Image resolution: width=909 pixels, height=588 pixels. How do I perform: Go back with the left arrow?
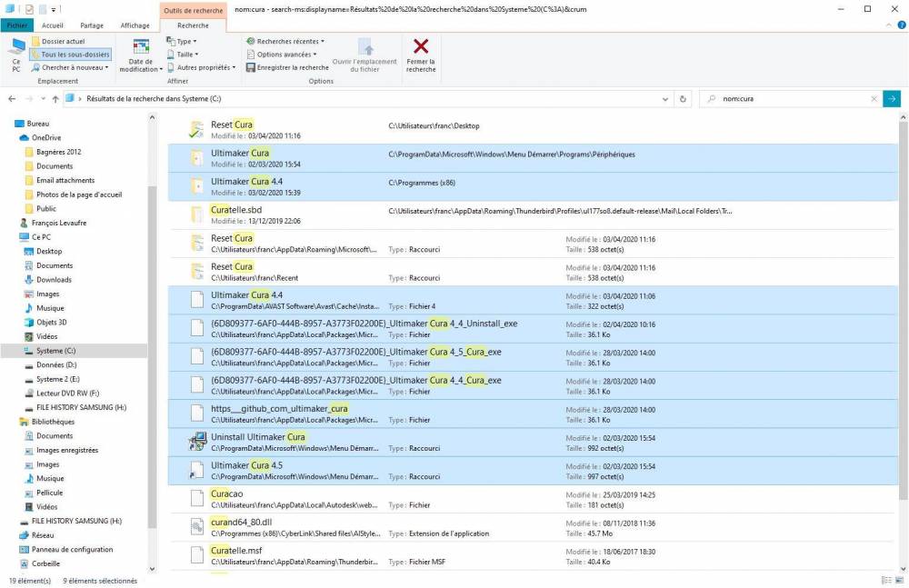coord(12,99)
